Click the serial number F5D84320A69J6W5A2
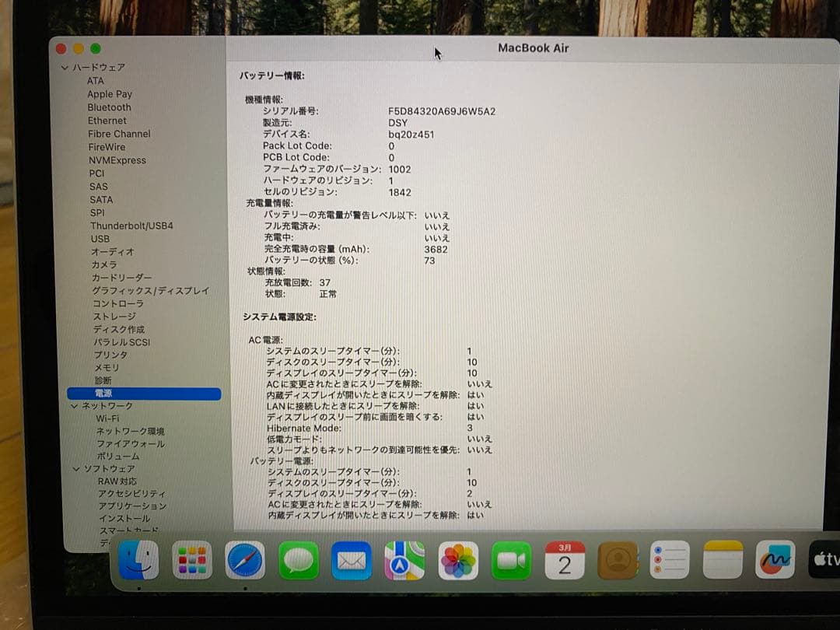840x630 pixels. (x=442, y=111)
